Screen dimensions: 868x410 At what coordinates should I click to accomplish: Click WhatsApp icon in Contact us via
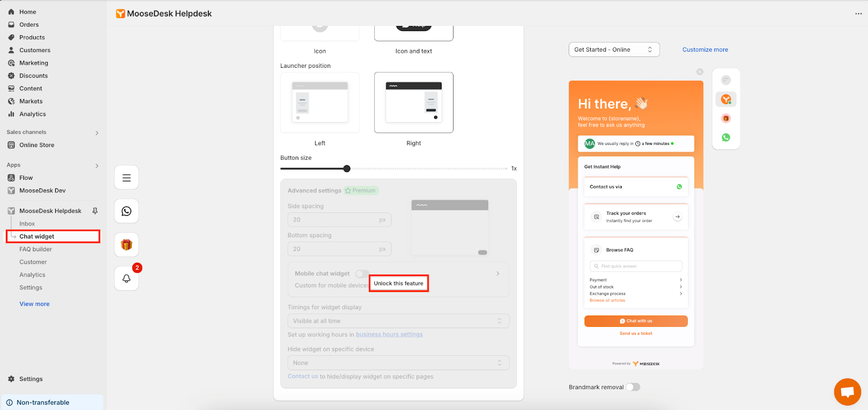pos(679,187)
